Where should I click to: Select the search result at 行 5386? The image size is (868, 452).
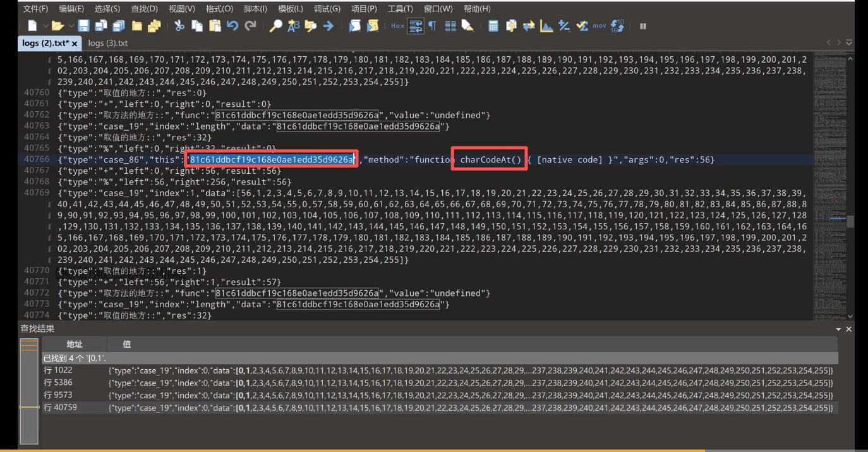(440, 382)
